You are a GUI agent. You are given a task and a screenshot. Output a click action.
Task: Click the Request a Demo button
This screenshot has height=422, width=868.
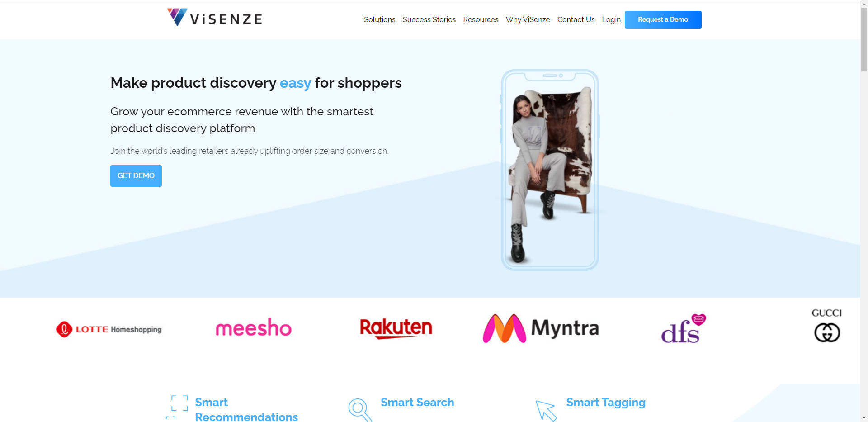point(663,19)
